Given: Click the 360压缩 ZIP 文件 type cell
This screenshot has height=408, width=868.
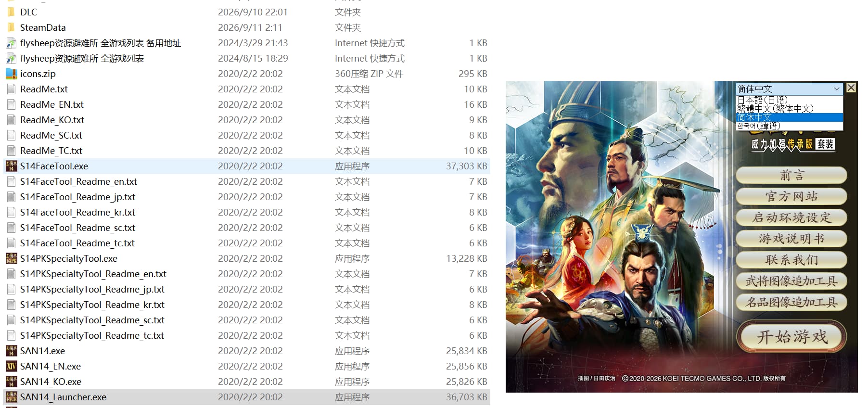Looking at the screenshot, I should 369,74.
